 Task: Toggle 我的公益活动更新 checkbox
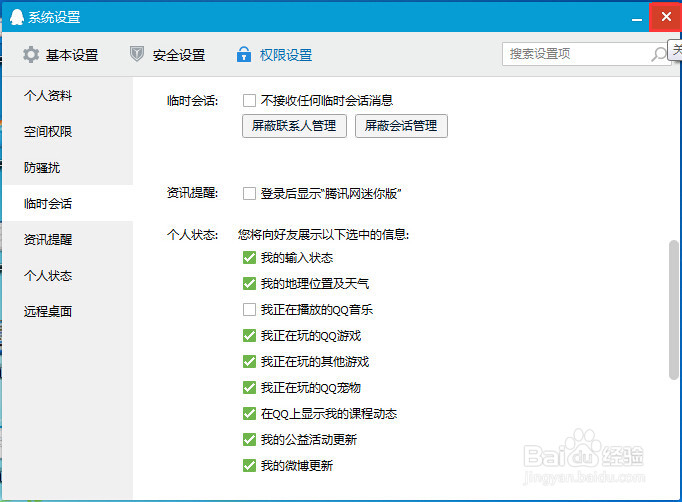249,439
